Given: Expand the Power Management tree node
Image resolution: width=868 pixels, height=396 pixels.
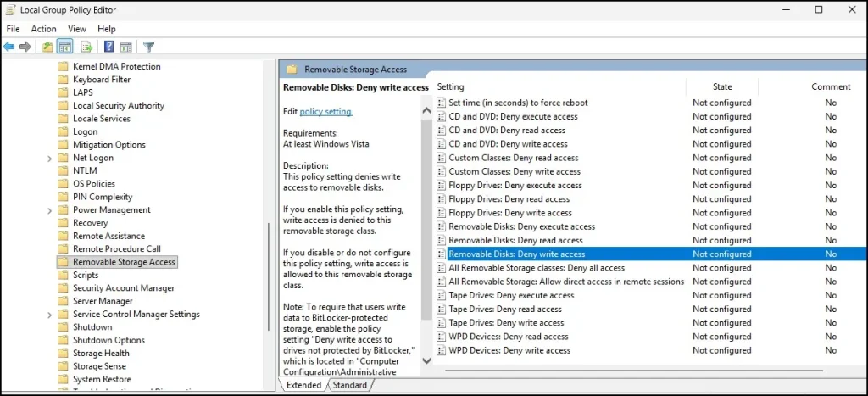Looking at the screenshot, I should pyautogui.click(x=49, y=210).
